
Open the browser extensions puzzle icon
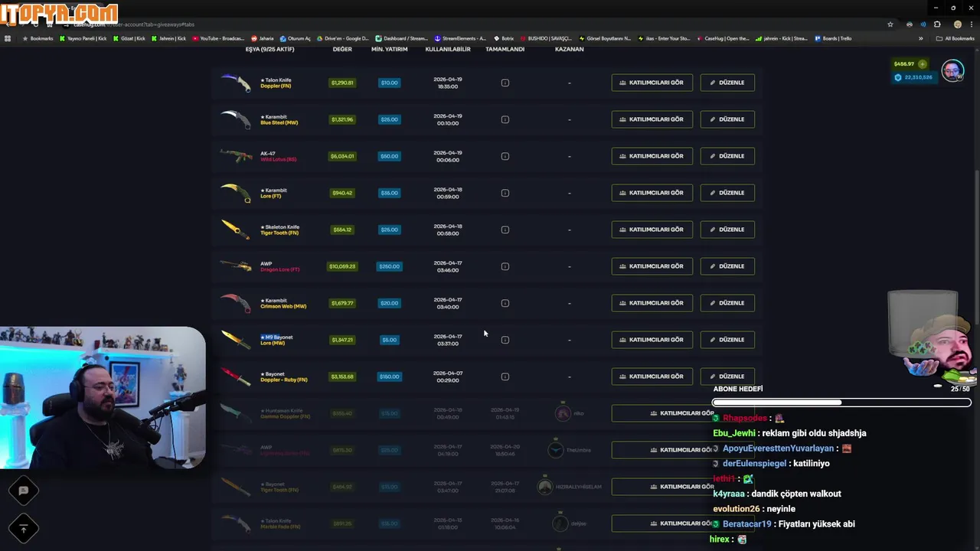pyautogui.click(x=937, y=24)
